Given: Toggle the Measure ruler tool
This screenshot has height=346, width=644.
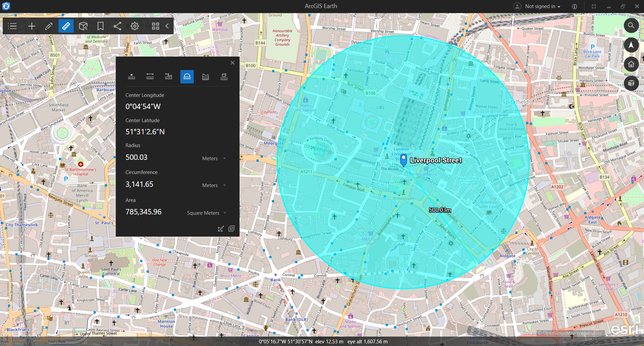Looking at the screenshot, I should click(66, 26).
